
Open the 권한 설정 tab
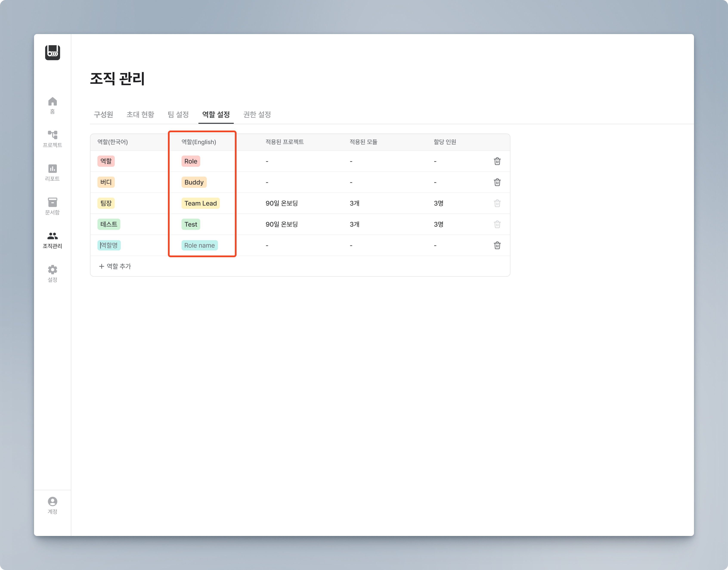(257, 114)
